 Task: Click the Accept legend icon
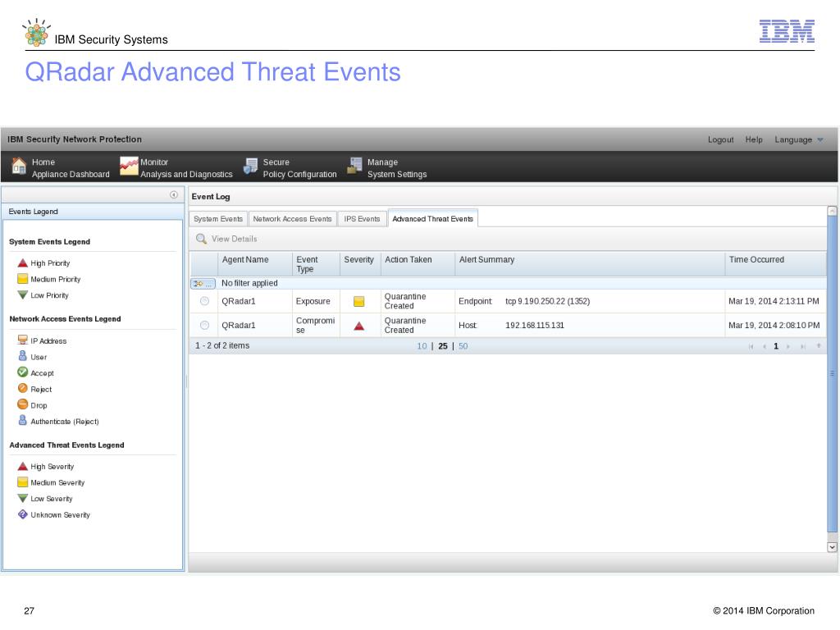[x=22, y=372]
